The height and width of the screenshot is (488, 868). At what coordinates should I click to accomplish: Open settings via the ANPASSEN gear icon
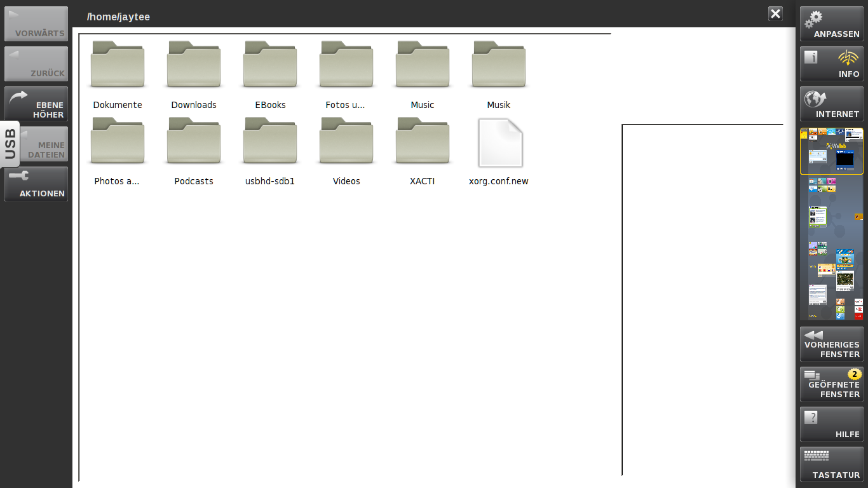[x=831, y=24]
